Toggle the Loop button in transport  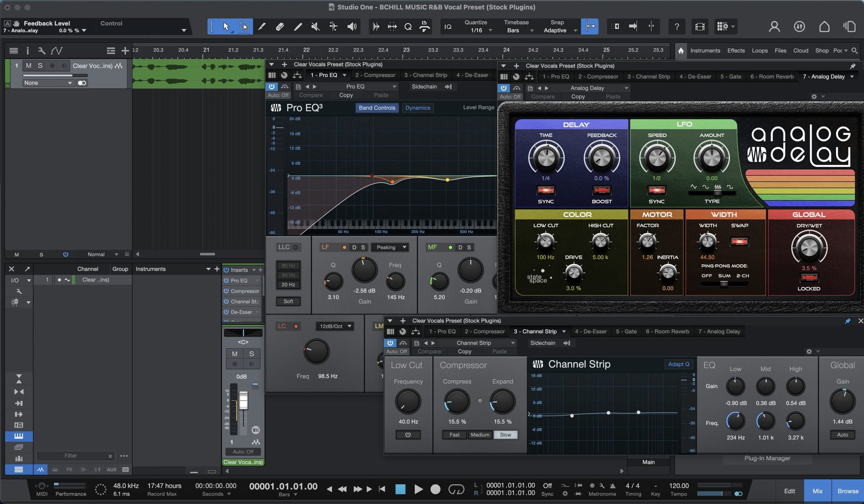pos(456,489)
